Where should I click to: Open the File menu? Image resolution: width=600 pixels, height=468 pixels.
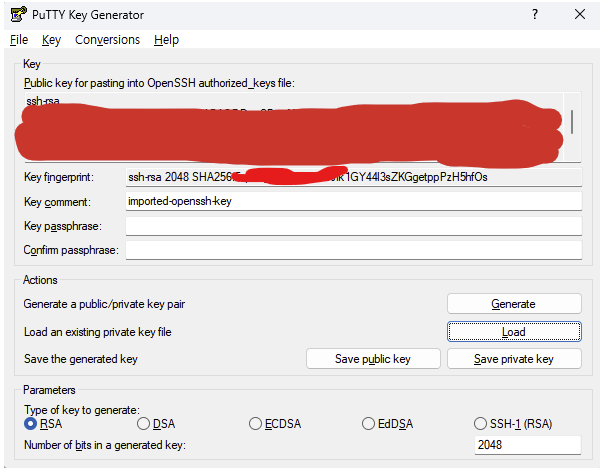(x=19, y=40)
